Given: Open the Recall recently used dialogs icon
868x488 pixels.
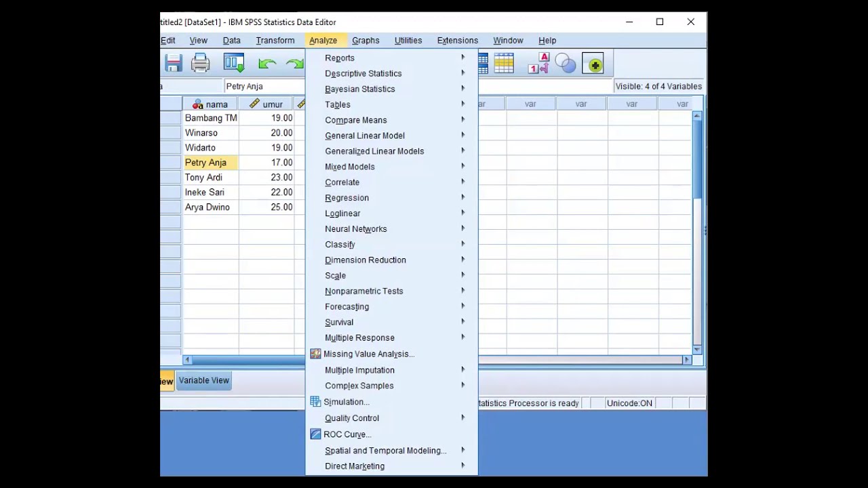Looking at the screenshot, I should click(x=234, y=64).
